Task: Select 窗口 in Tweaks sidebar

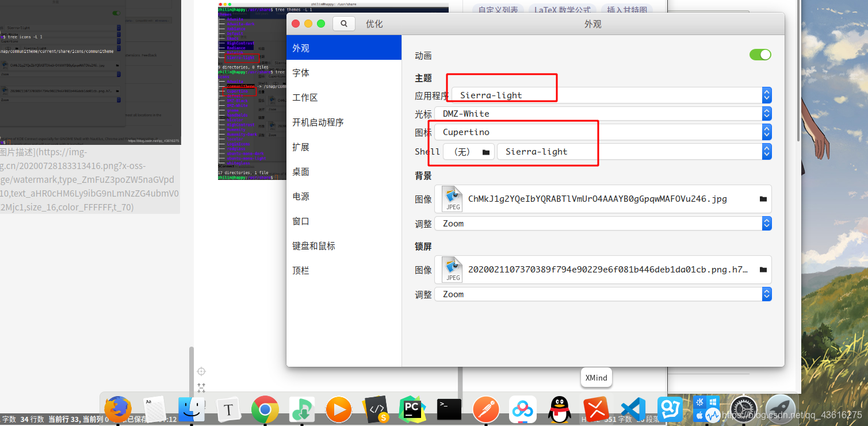Action: (344, 221)
